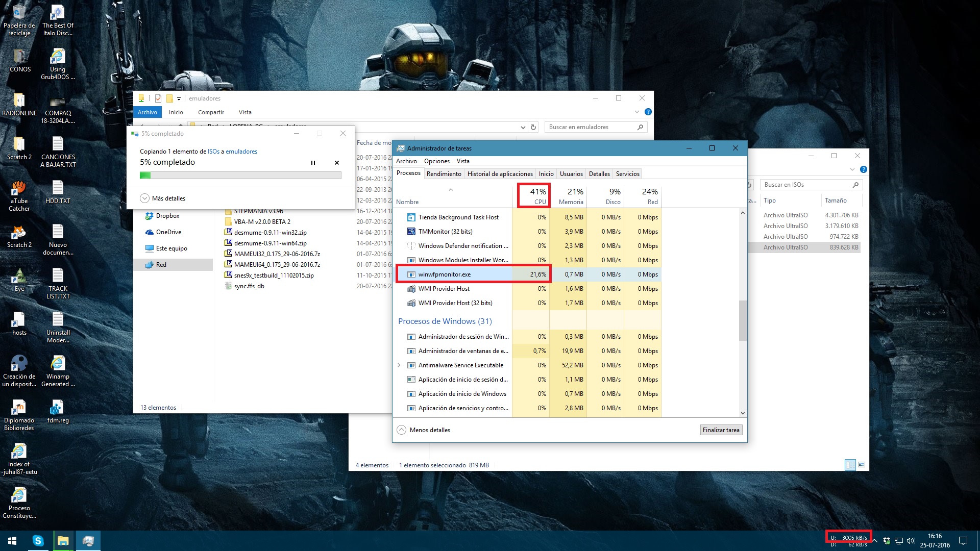Select the Eye desktop icon

click(x=19, y=280)
